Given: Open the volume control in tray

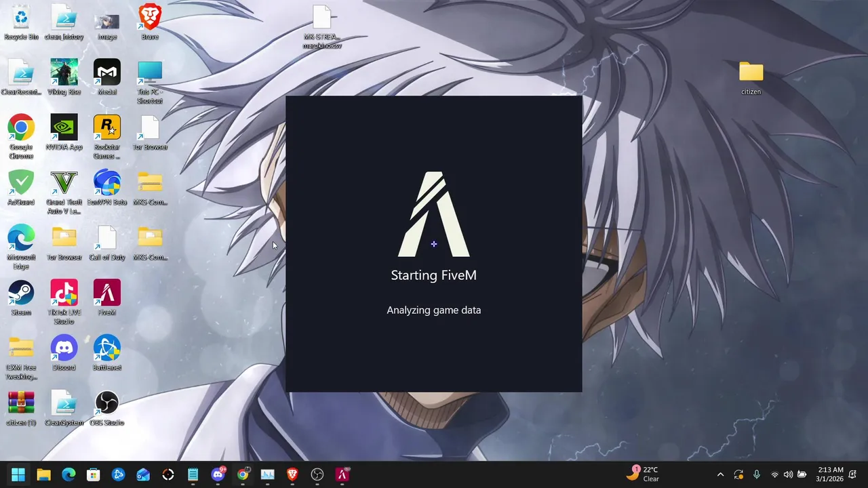Looking at the screenshot, I should click(x=788, y=474).
